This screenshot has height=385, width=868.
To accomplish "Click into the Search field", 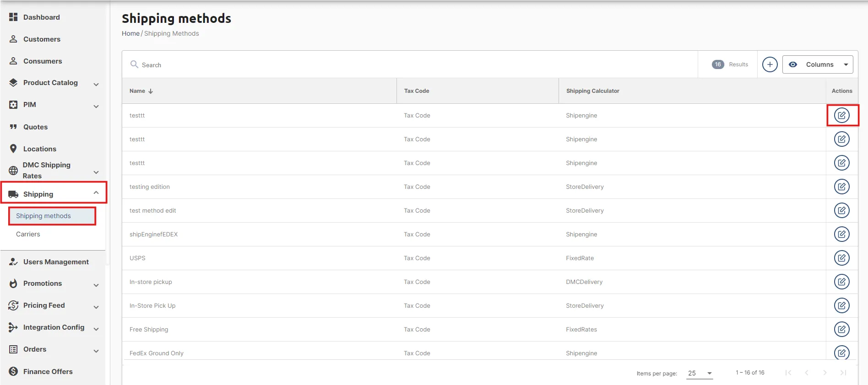I will [412, 64].
